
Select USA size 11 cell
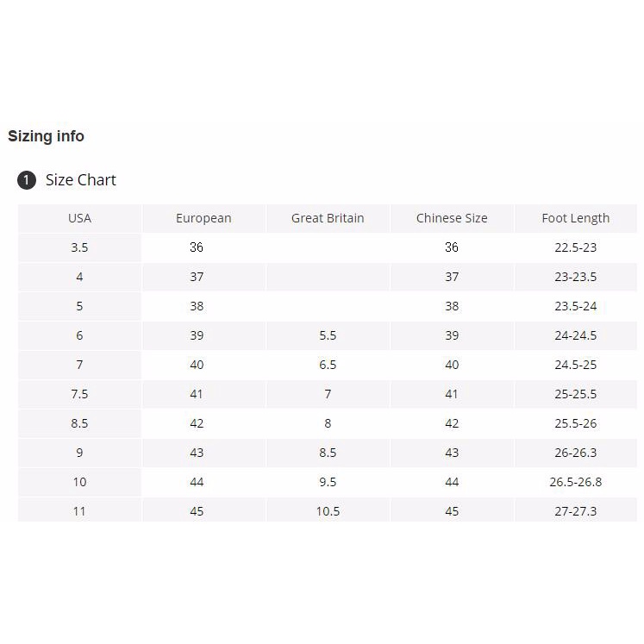click(79, 510)
